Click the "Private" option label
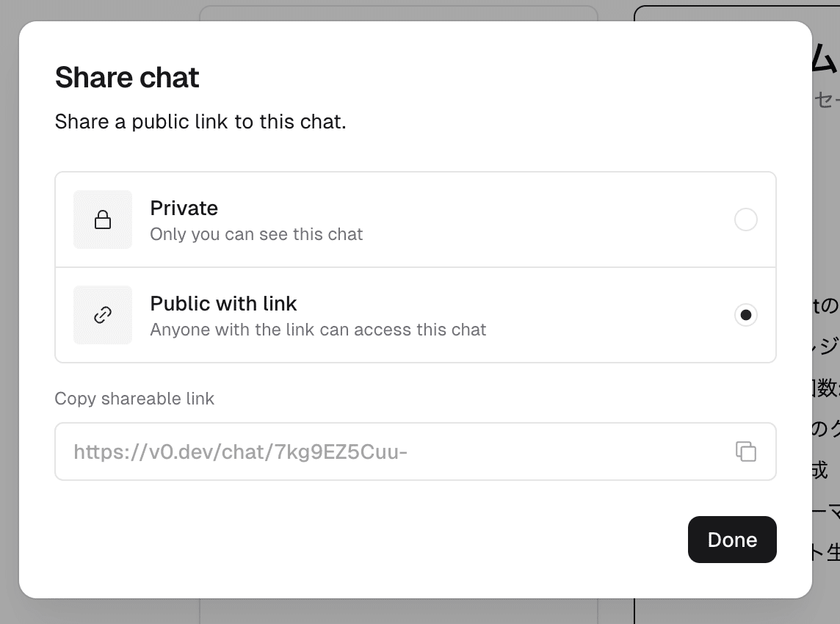This screenshot has height=624, width=840. pos(184,208)
